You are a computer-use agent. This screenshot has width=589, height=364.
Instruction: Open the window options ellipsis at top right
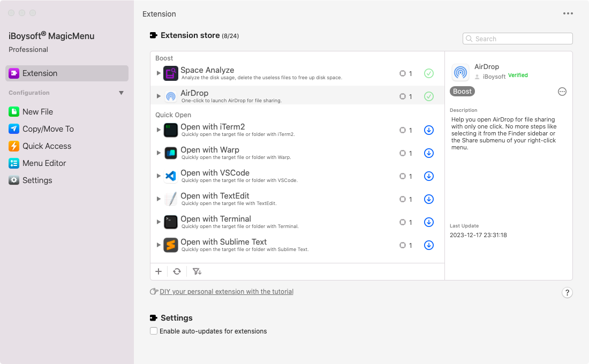(x=568, y=13)
